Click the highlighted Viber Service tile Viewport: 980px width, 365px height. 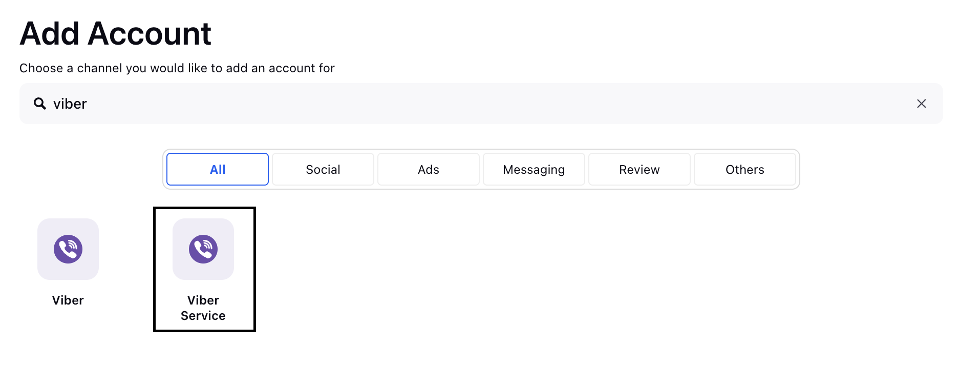coord(204,270)
